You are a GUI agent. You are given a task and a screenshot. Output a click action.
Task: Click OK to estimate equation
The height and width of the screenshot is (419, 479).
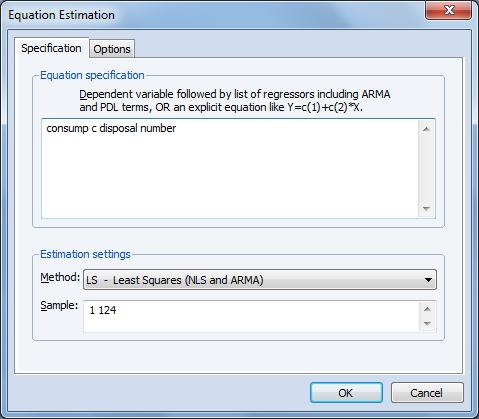(346, 393)
